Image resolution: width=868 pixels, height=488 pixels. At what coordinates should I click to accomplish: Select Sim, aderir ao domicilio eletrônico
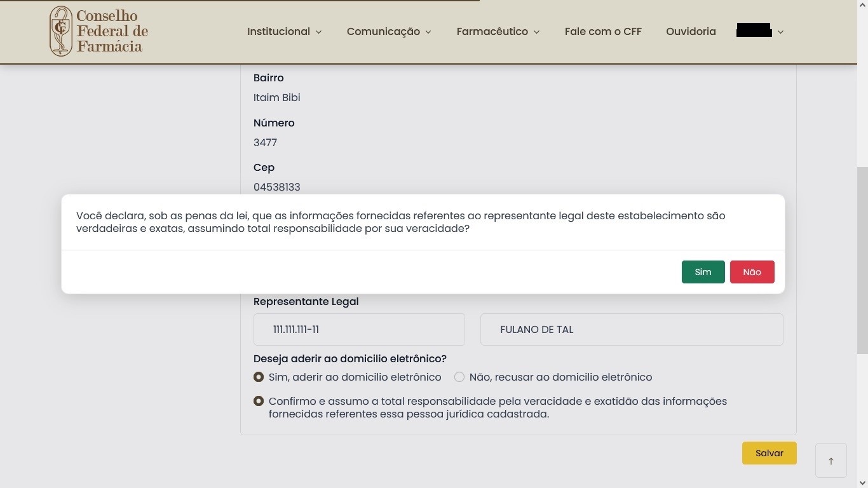[259, 377]
